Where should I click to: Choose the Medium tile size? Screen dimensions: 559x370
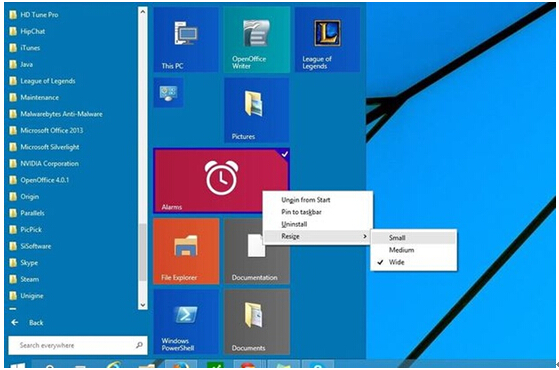tap(414, 250)
